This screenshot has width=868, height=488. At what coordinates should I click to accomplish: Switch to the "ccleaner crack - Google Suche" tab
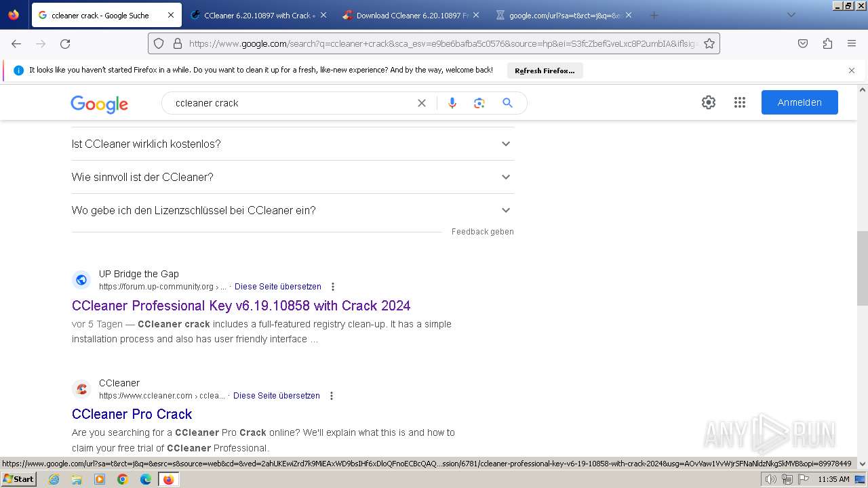tap(100, 15)
